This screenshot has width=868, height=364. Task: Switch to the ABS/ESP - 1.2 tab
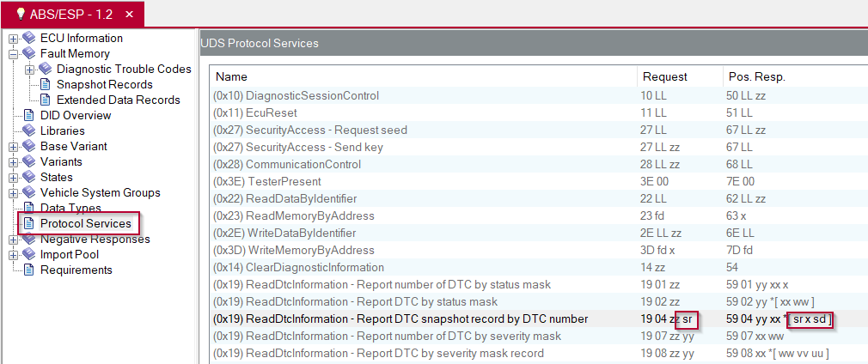click(x=71, y=15)
